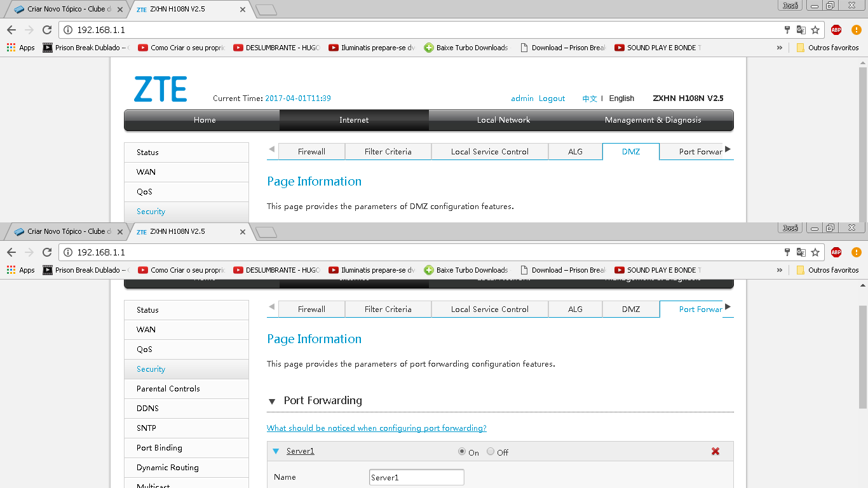Image resolution: width=868 pixels, height=488 pixels.
Task: Open Como Criar o seu propric bookmark in lower window
Action: (181, 270)
